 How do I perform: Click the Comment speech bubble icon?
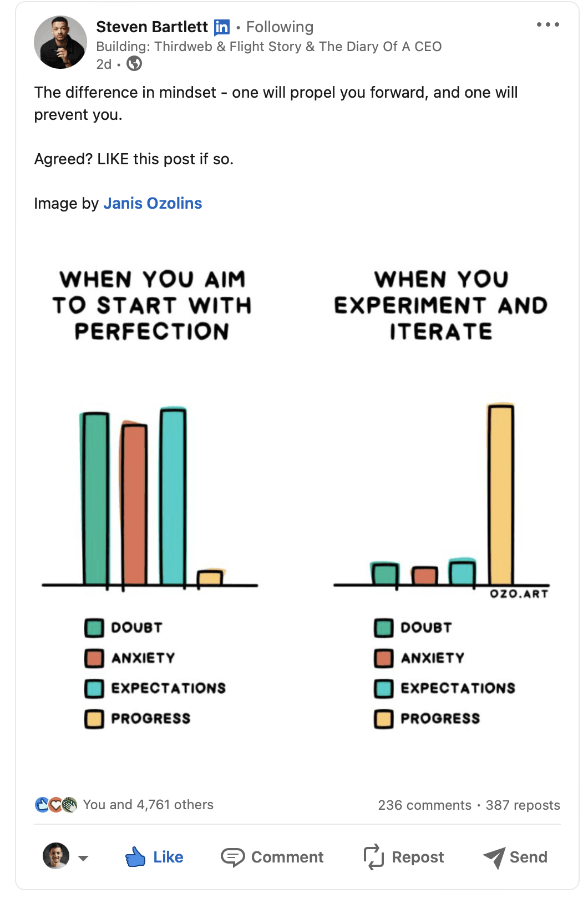(x=232, y=857)
